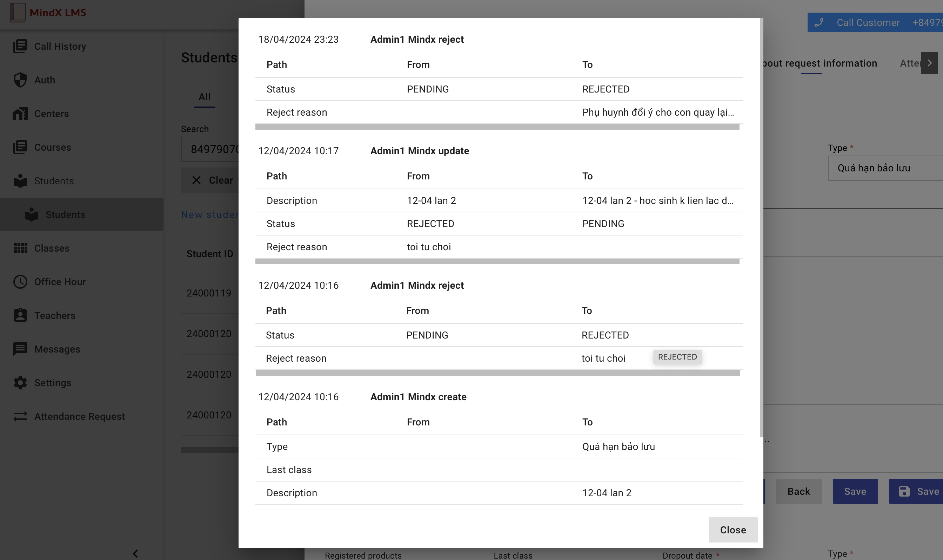Close the history dialog
The width and height of the screenshot is (943, 560).
coord(732,530)
